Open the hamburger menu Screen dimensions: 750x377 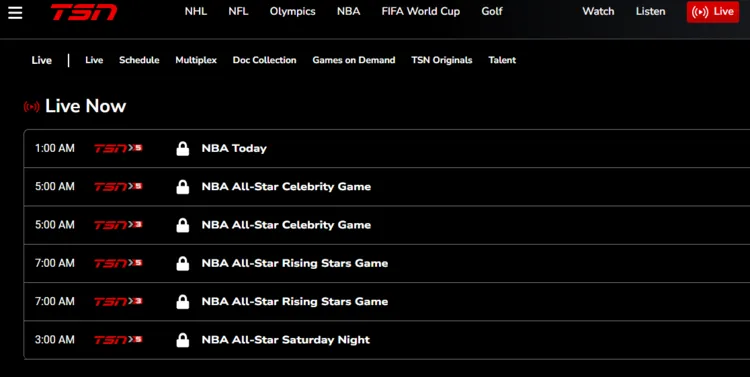coord(15,13)
